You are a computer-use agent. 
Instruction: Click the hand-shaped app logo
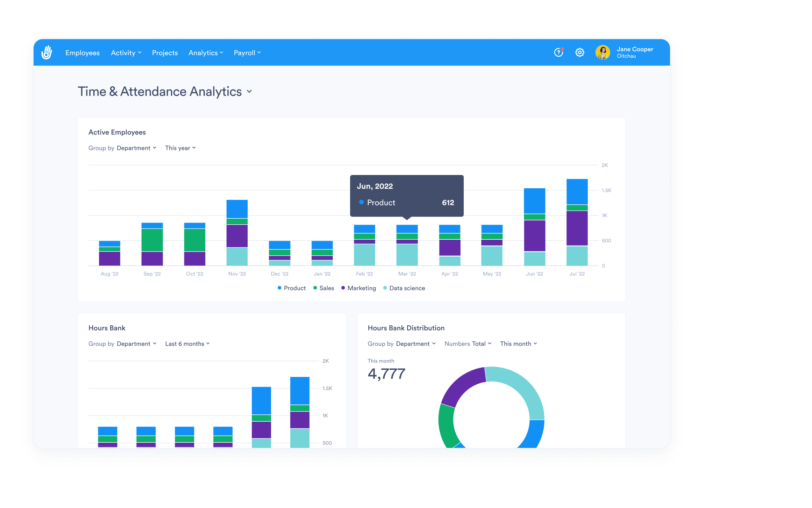[47, 52]
